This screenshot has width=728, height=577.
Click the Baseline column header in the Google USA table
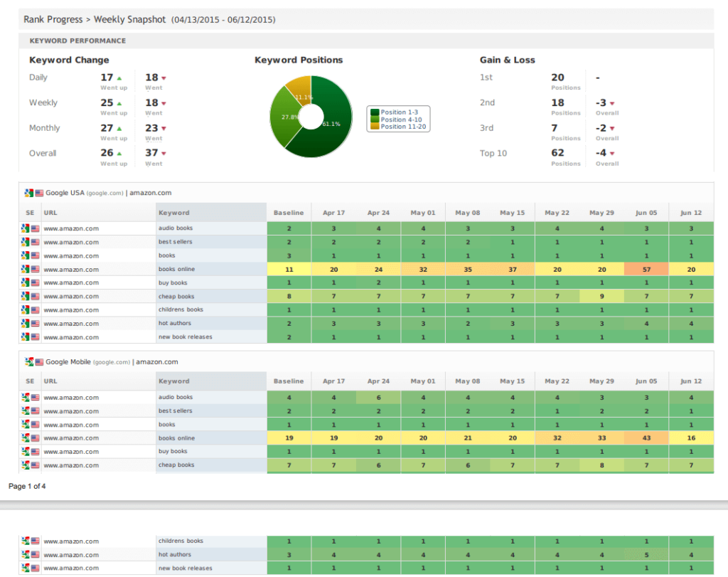289,212
